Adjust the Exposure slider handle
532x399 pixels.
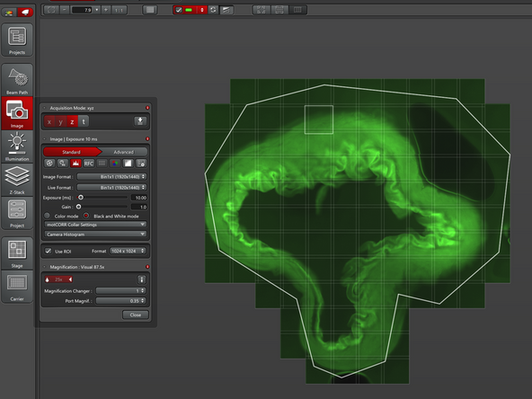coord(81,197)
